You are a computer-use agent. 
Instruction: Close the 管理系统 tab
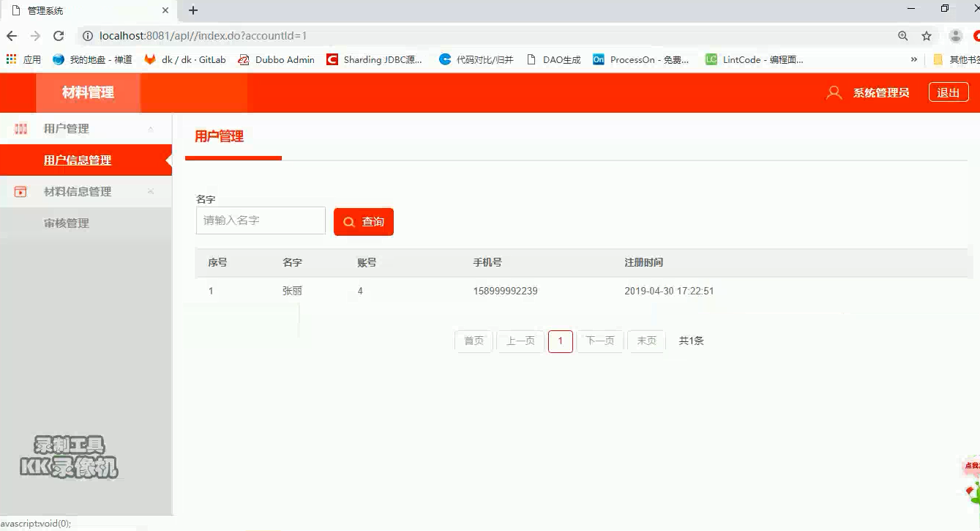coord(166,10)
